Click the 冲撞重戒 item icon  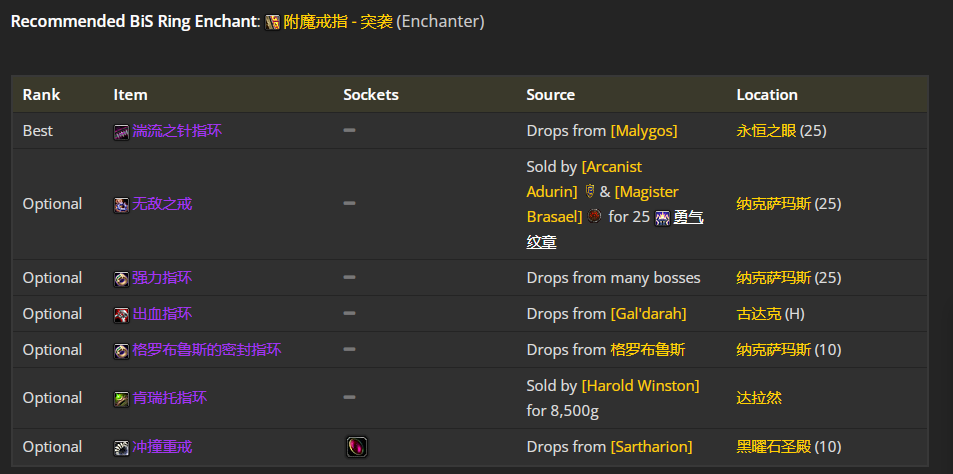point(122,448)
